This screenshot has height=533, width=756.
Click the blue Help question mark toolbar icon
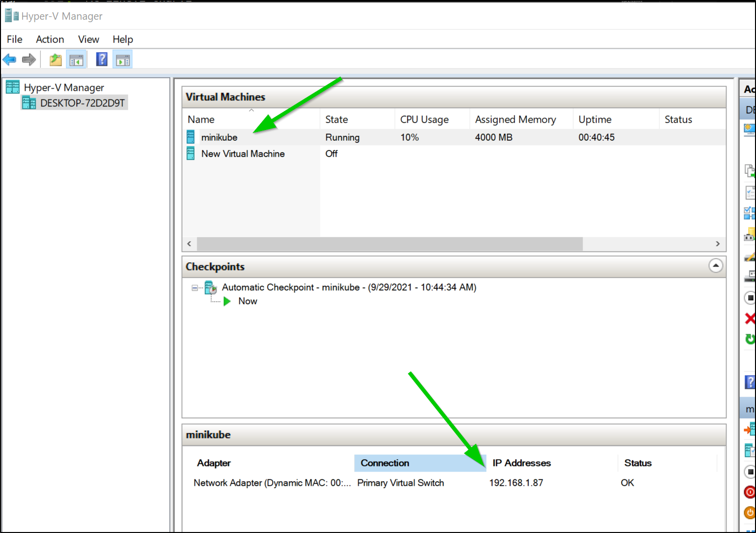point(101,60)
